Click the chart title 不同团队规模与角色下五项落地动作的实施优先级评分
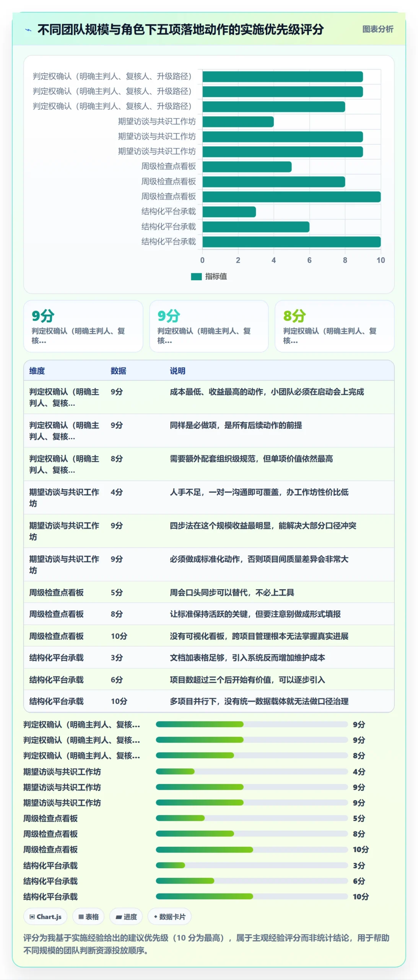 tap(180, 29)
